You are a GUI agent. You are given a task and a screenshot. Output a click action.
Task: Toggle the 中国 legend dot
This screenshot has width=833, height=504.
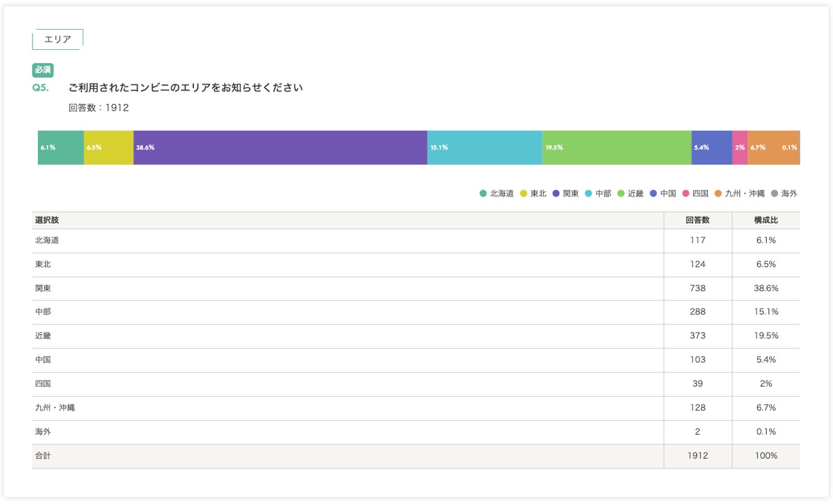click(653, 193)
